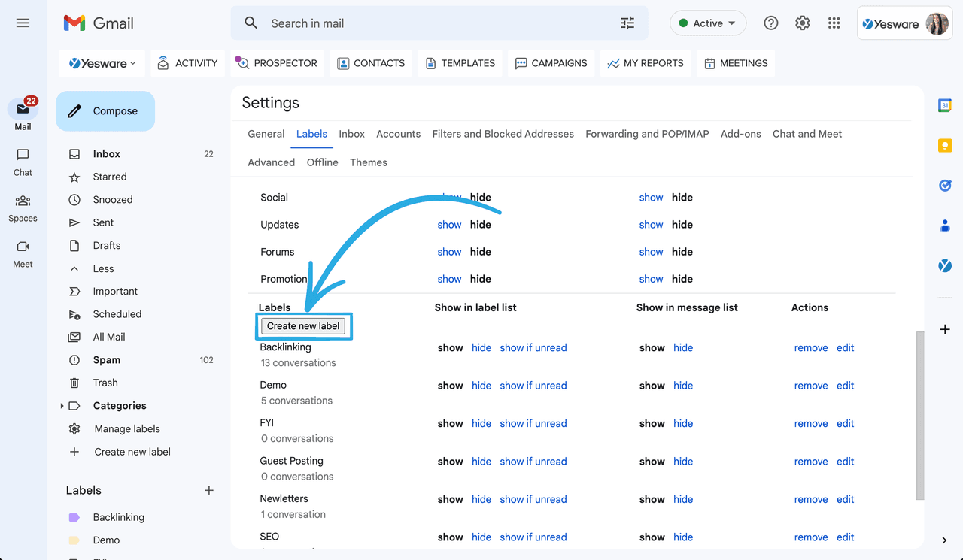Select the Yesware Prospector tool

pos(277,63)
